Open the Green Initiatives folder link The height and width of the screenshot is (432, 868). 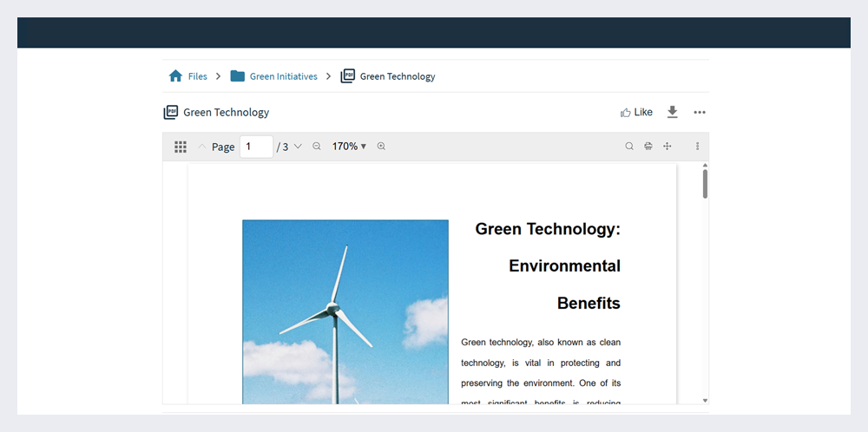click(x=283, y=76)
